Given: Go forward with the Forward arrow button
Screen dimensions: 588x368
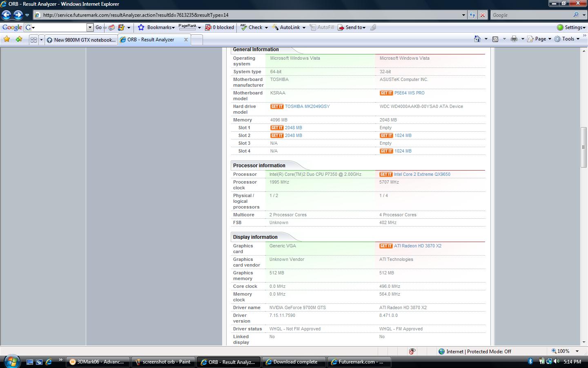Looking at the screenshot, I should coord(18,15).
